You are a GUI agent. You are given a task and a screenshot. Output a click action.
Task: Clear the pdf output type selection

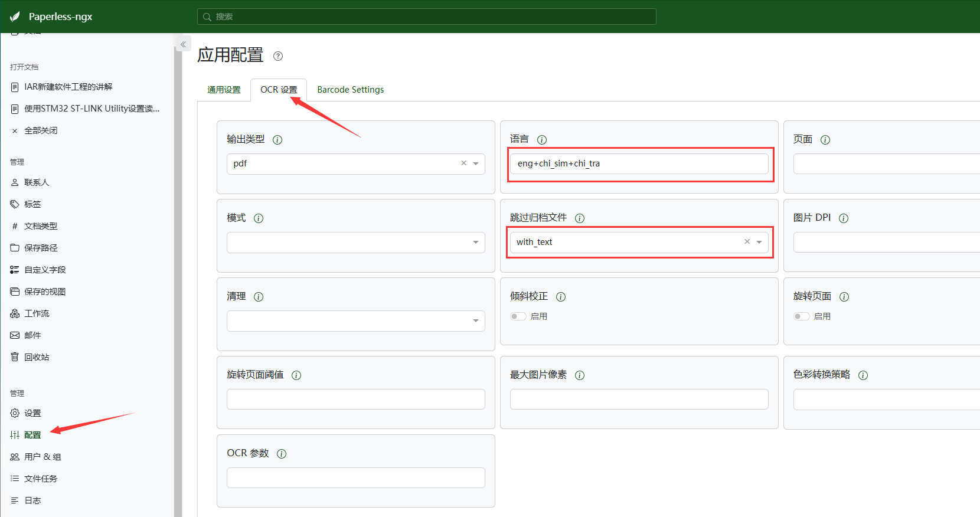pyautogui.click(x=463, y=163)
